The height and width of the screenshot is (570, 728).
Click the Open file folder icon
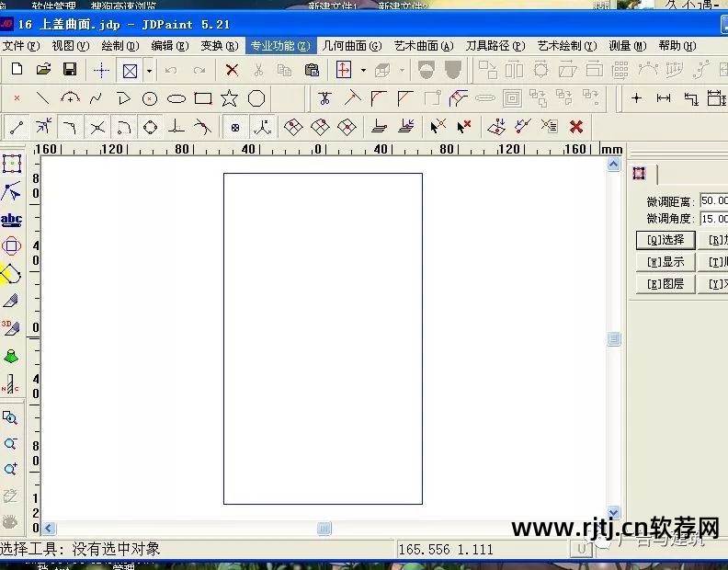pos(43,70)
